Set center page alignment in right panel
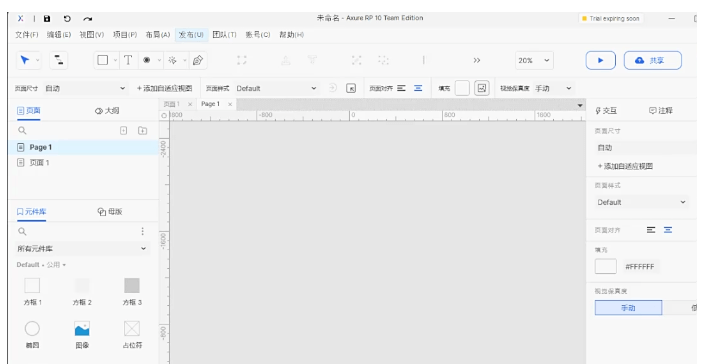 (x=668, y=230)
